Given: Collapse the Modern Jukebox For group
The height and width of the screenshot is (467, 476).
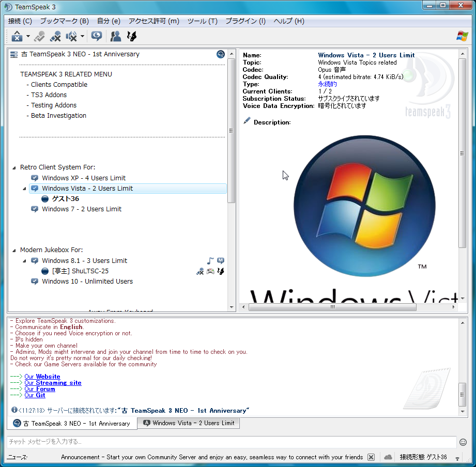Looking at the screenshot, I should [14, 251].
